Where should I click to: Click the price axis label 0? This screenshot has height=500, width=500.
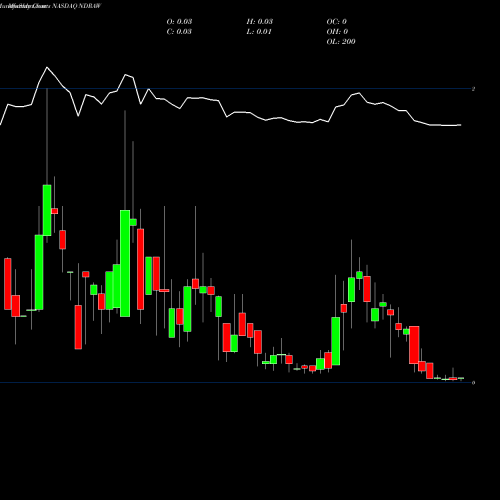[473, 383]
